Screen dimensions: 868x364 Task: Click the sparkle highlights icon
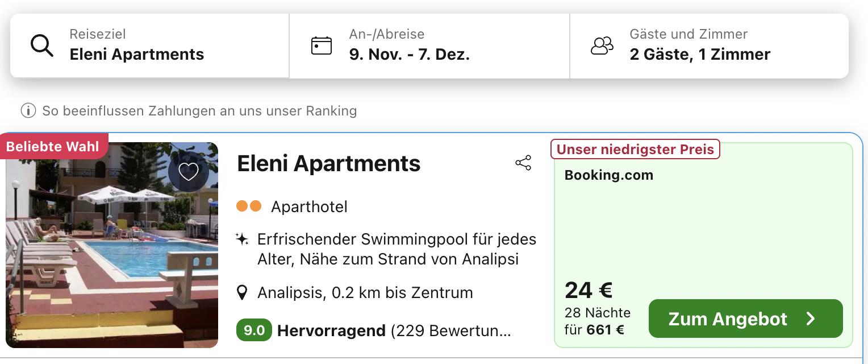pos(242,239)
